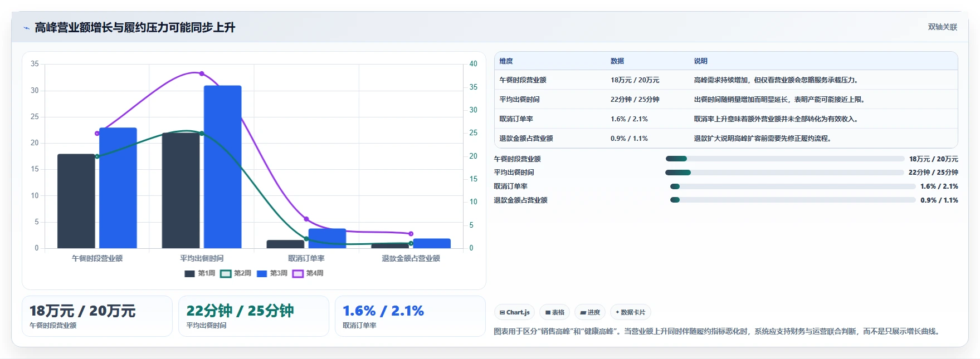Click the purple line's peak point
The height and width of the screenshot is (359, 980).
(202, 73)
